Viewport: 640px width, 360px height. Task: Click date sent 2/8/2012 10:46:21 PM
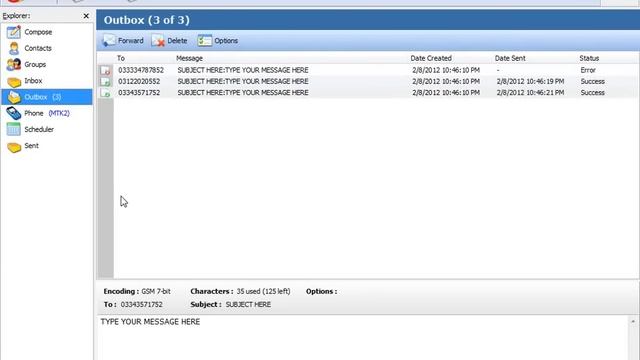pos(530,93)
